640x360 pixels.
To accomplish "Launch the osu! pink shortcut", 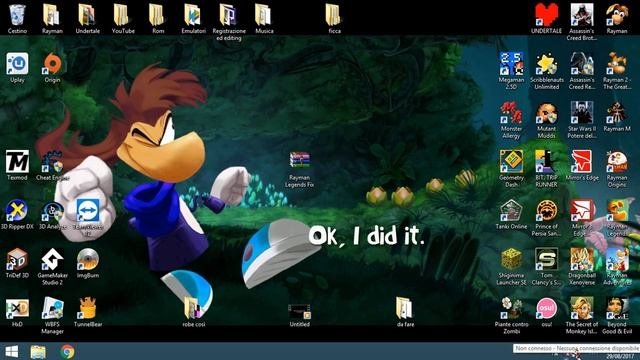I will coord(547,309).
